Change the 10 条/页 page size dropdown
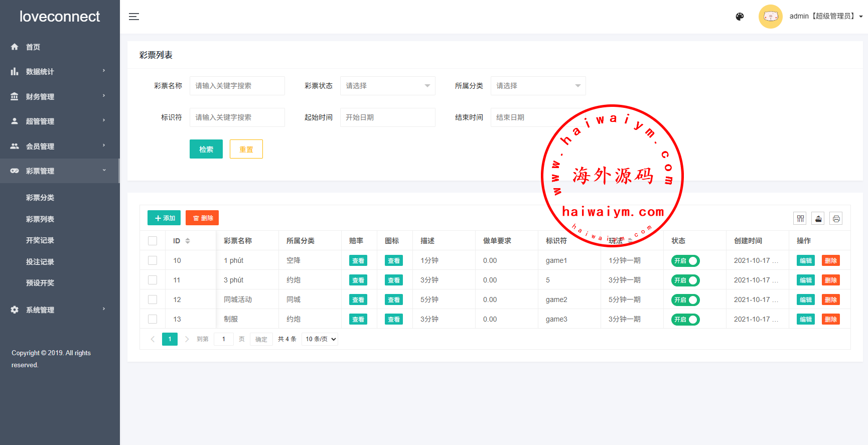Image resolution: width=868 pixels, height=445 pixels. click(320, 339)
